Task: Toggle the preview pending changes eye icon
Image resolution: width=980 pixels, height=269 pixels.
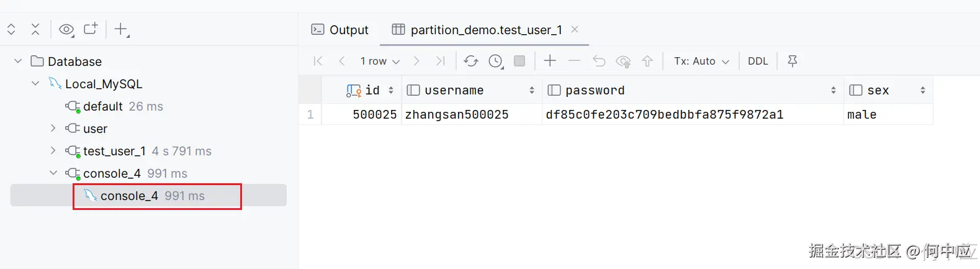Action: point(623,61)
